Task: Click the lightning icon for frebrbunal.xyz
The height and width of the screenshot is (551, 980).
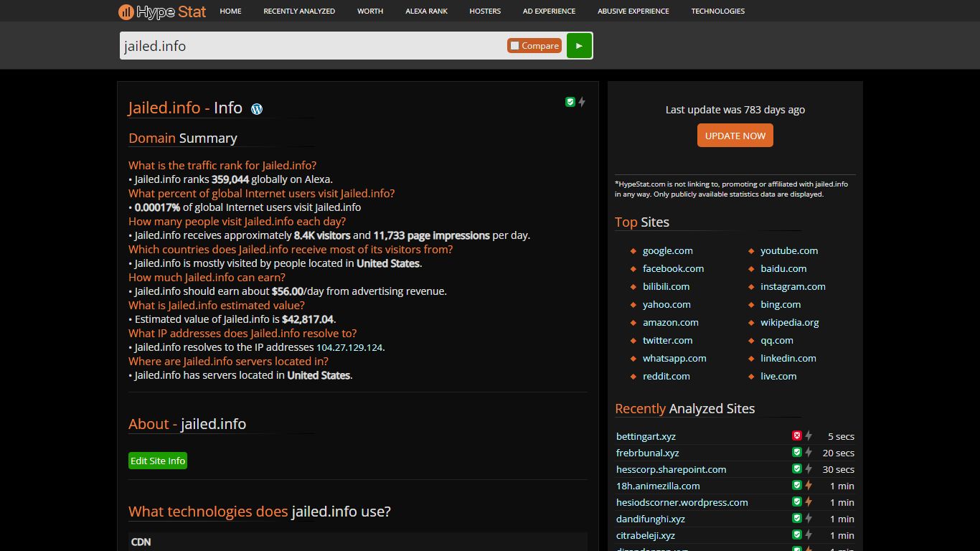Action: 809,452
